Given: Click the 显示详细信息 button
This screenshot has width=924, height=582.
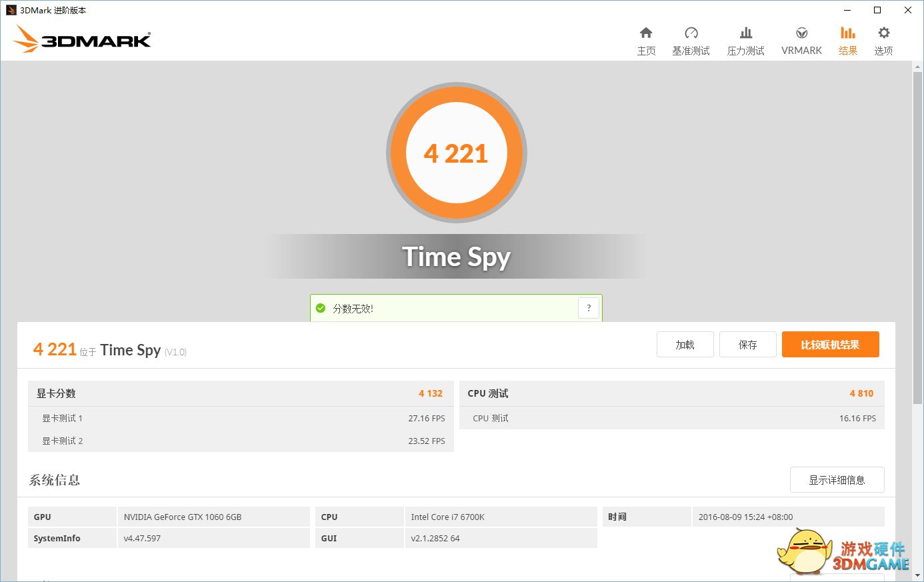Looking at the screenshot, I should tap(837, 480).
